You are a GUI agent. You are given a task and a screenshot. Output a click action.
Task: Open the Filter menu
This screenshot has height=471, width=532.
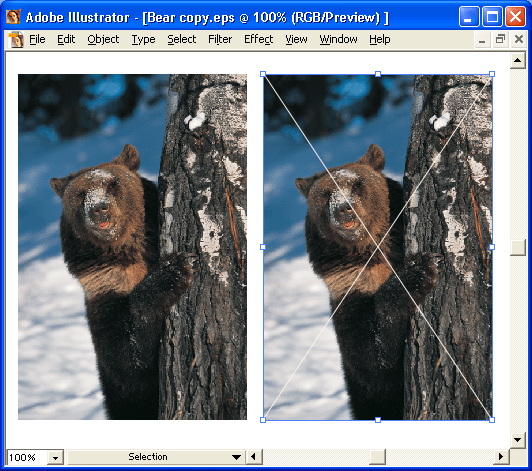tap(220, 39)
